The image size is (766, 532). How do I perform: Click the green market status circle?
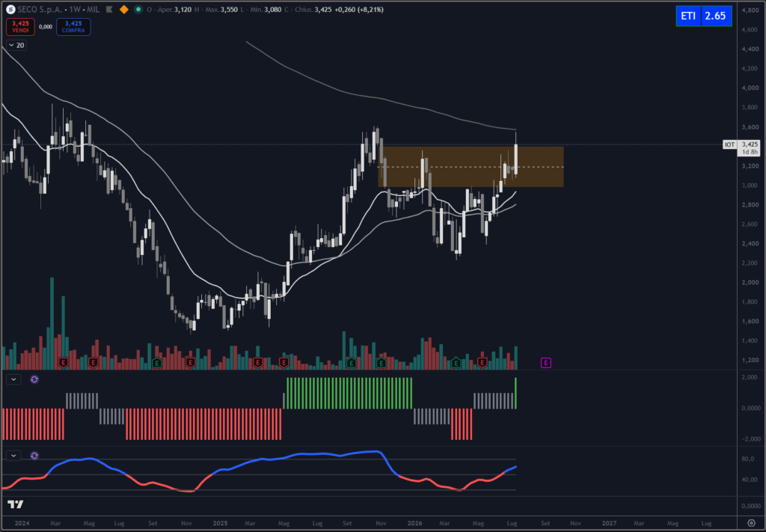(138, 9)
